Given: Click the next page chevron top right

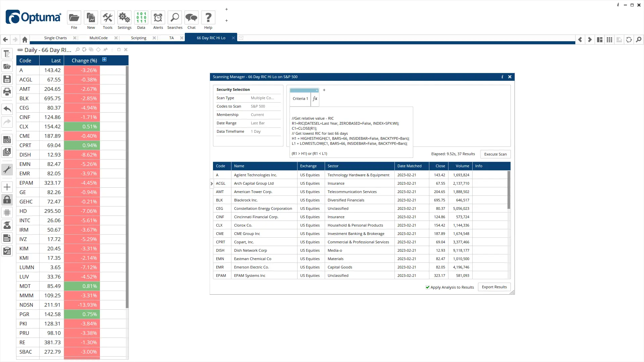Looking at the screenshot, I should point(590,40).
